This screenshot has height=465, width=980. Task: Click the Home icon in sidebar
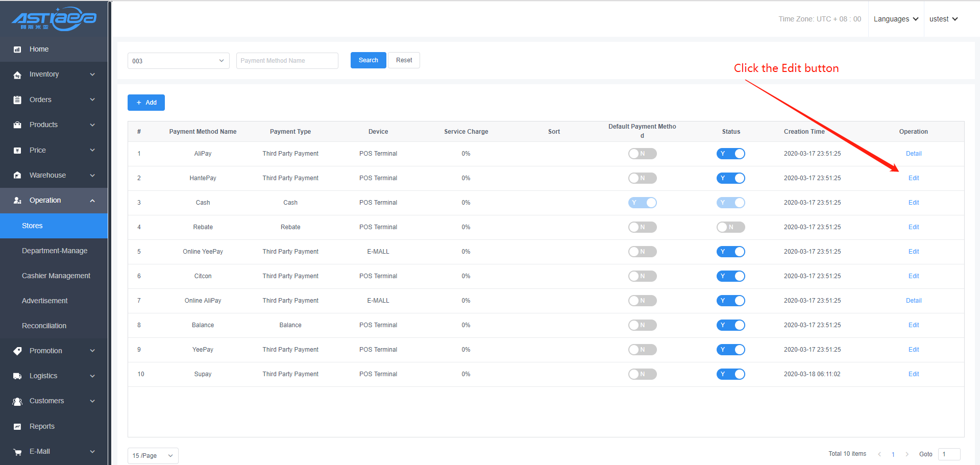tap(17, 50)
